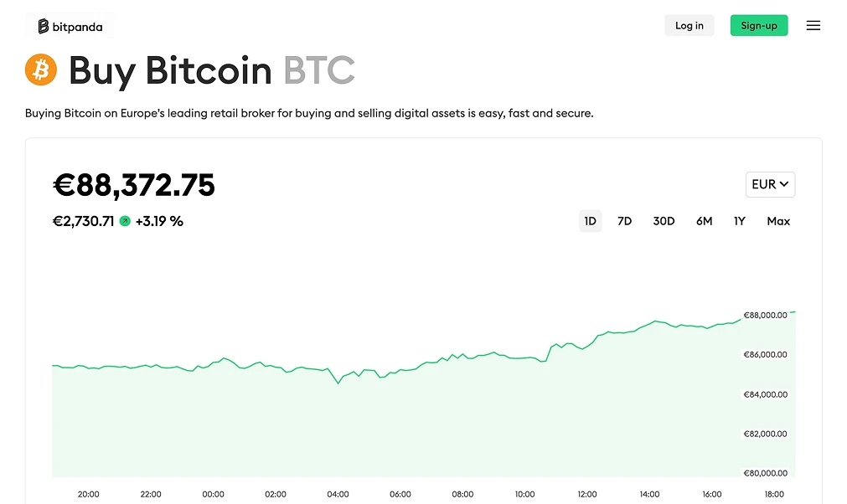The image size is (847, 504).
Task: Click the €88,000.00 axis label
Action: (765, 316)
